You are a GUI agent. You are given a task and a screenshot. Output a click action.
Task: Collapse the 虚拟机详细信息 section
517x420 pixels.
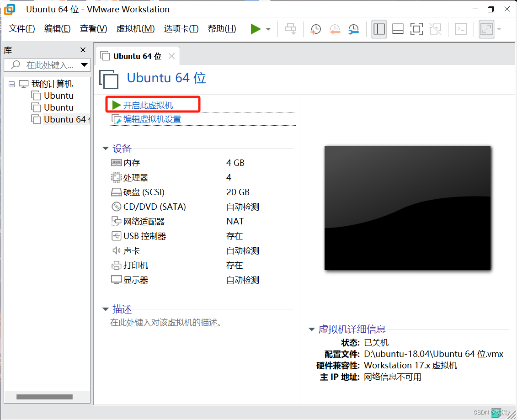312,329
